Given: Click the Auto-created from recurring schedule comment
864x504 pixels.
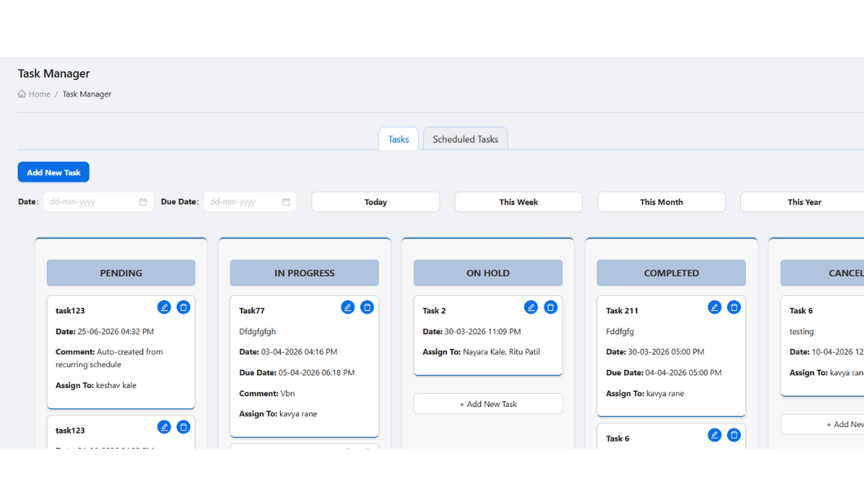Looking at the screenshot, I should 109,359.
